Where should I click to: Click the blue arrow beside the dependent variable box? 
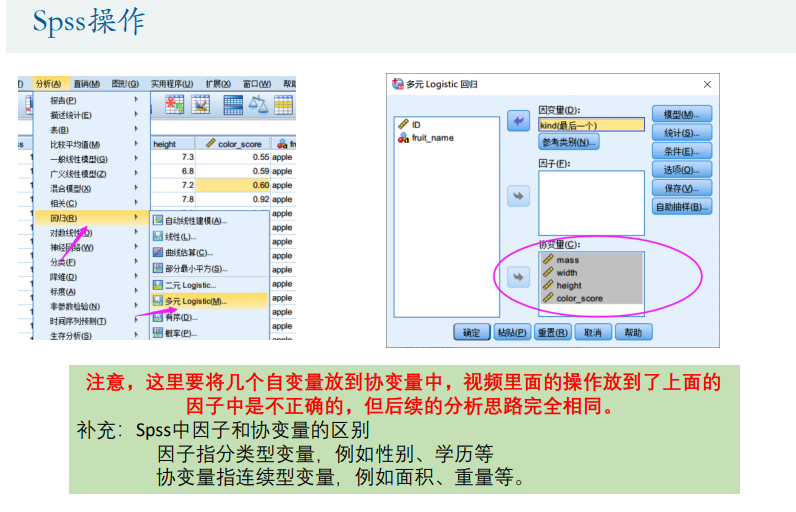[518, 122]
